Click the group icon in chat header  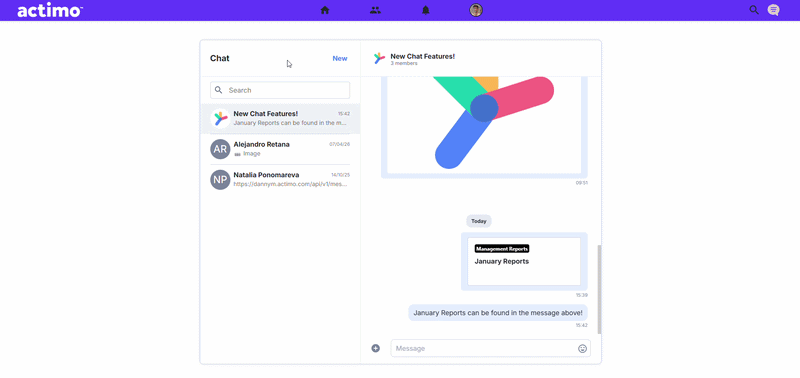pyautogui.click(x=379, y=59)
